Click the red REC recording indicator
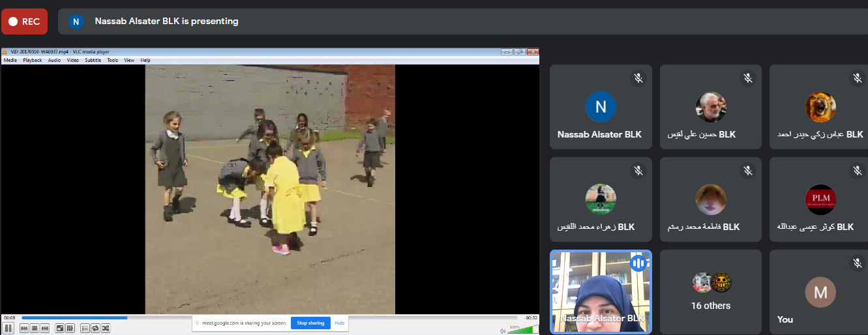This screenshot has height=335, width=868. click(24, 22)
